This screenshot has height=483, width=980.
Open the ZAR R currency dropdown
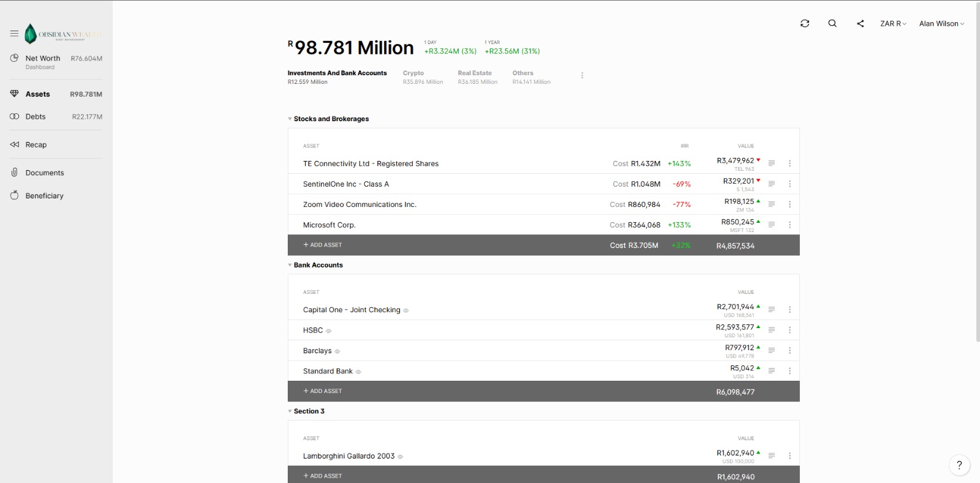pos(893,23)
